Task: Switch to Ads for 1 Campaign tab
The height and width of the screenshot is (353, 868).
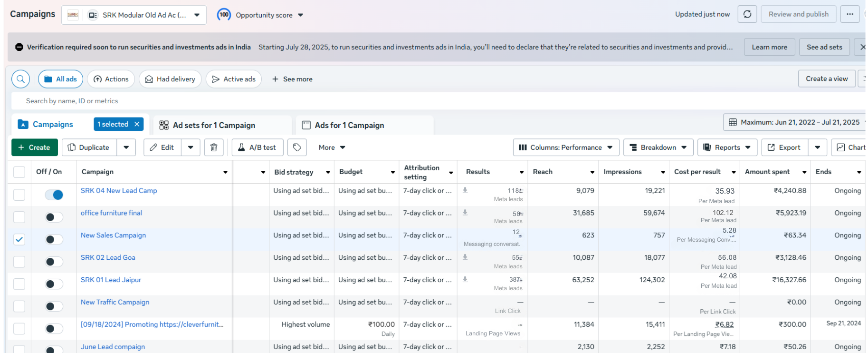Action: click(349, 125)
